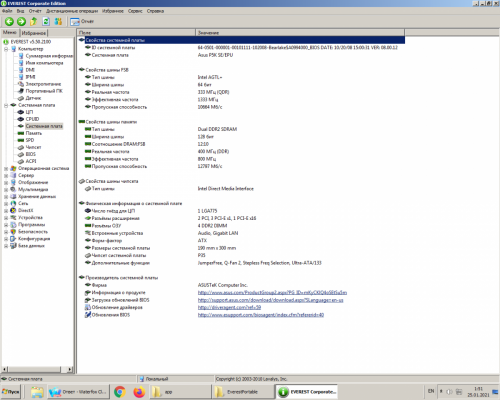The width and height of the screenshot is (500, 400).
Task: Expand the Сеть branch
Action: 6,203
